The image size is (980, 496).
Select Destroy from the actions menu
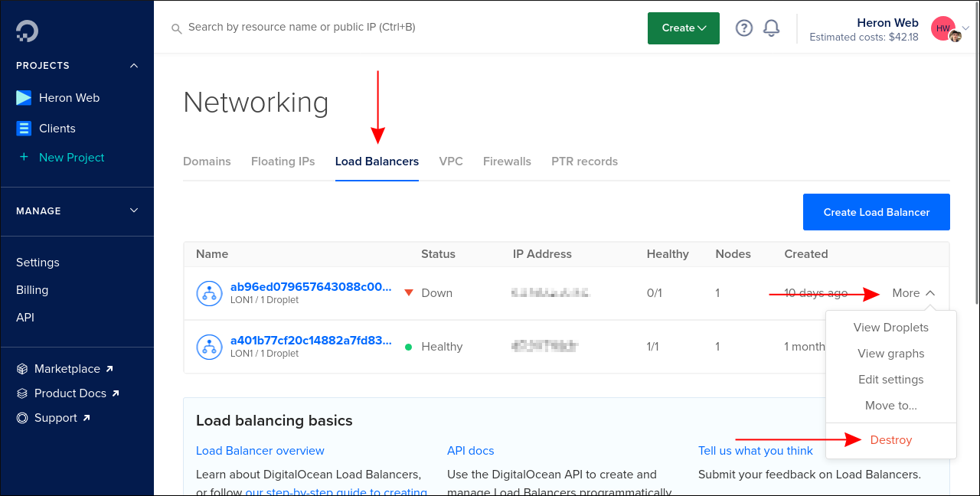coord(890,439)
